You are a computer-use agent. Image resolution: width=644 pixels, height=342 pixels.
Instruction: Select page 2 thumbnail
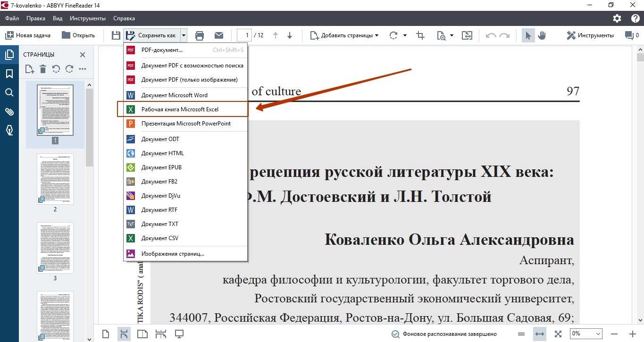[55, 179]
